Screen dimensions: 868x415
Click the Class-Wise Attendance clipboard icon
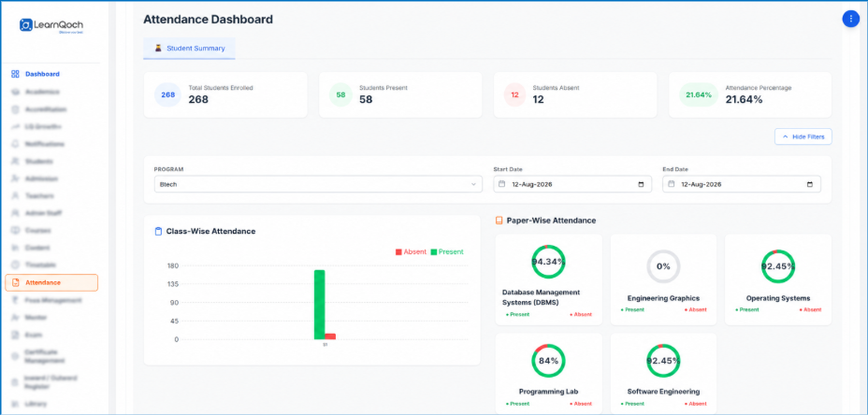[x=158, y=231]
